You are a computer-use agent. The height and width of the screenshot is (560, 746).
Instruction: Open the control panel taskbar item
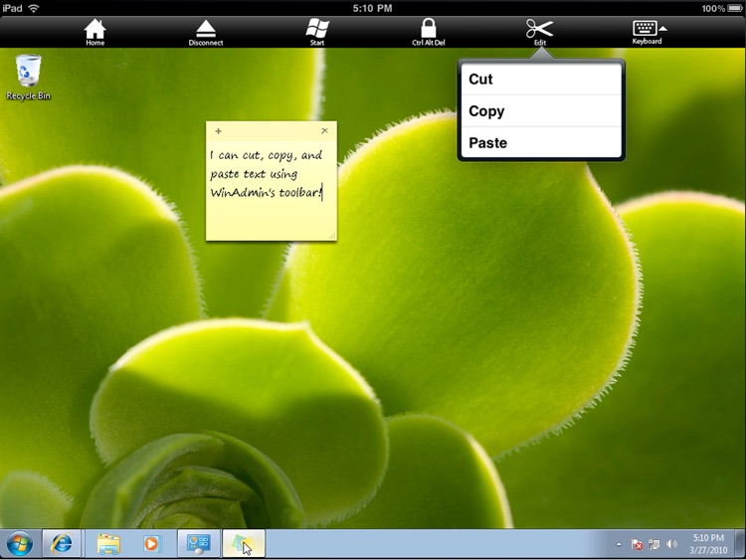pyautogui.click(x=199, y=543)
